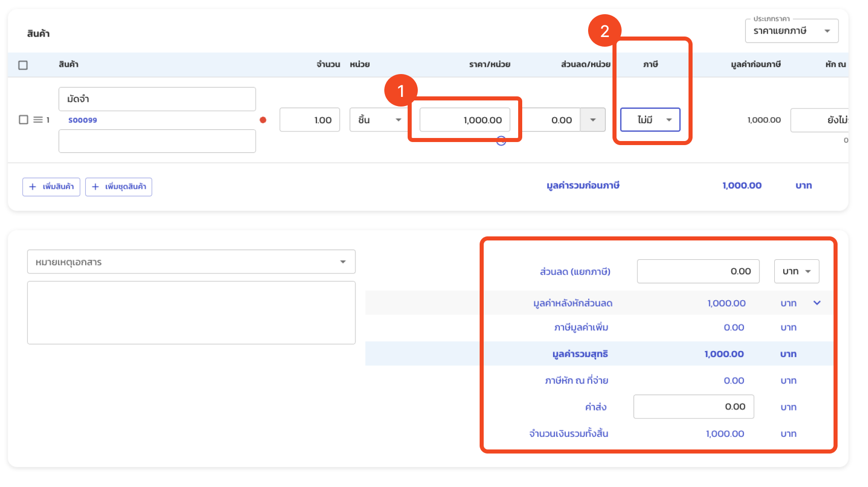Open the S00099 product code link
This screenshot has height=487, width=868.
pos(83,120)
